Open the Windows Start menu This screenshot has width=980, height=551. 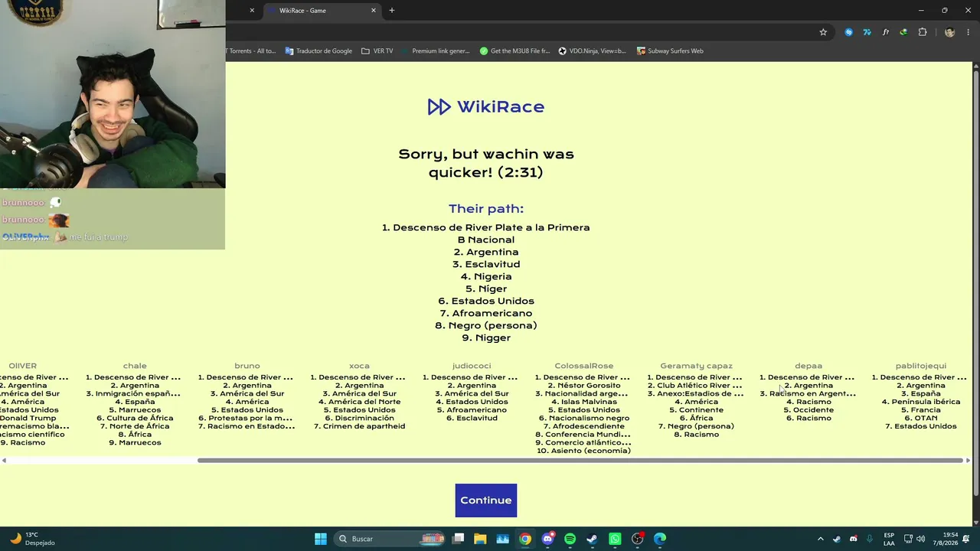321,539
